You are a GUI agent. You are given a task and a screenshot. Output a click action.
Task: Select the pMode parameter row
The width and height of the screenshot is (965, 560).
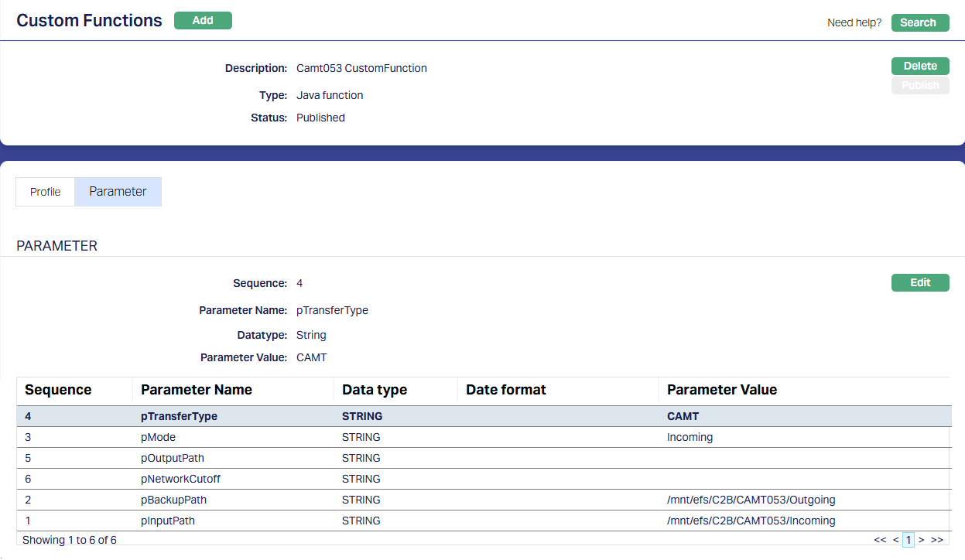pyautogui.click(x=158, y=437)
